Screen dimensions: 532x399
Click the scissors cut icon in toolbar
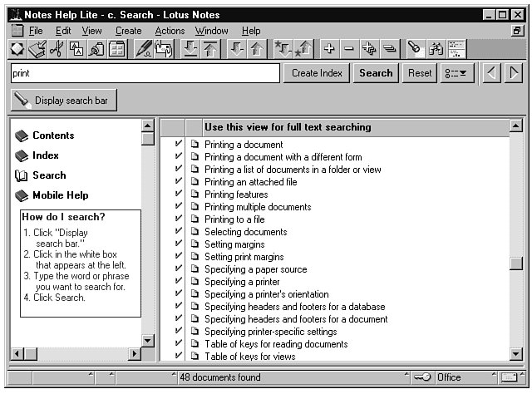click(x=57, y=50)
